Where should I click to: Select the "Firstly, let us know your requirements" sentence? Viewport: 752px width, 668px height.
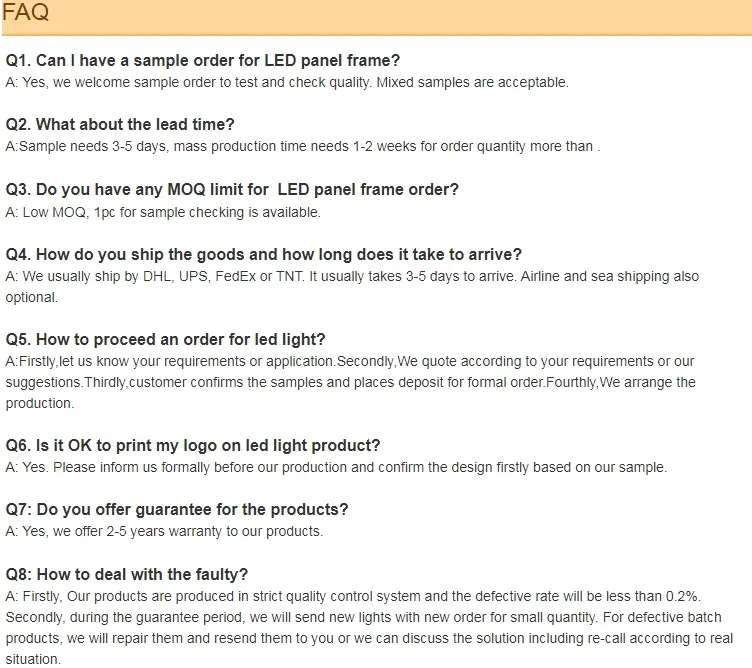(170, 361)
